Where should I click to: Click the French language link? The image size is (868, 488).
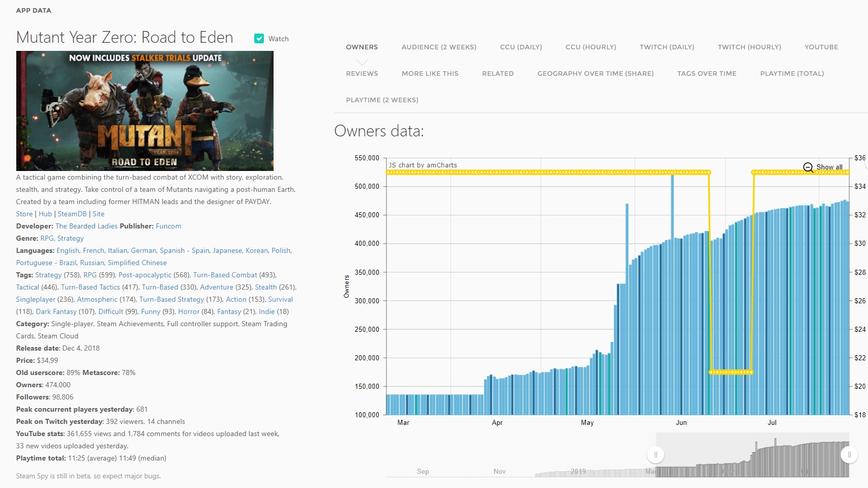94,250
